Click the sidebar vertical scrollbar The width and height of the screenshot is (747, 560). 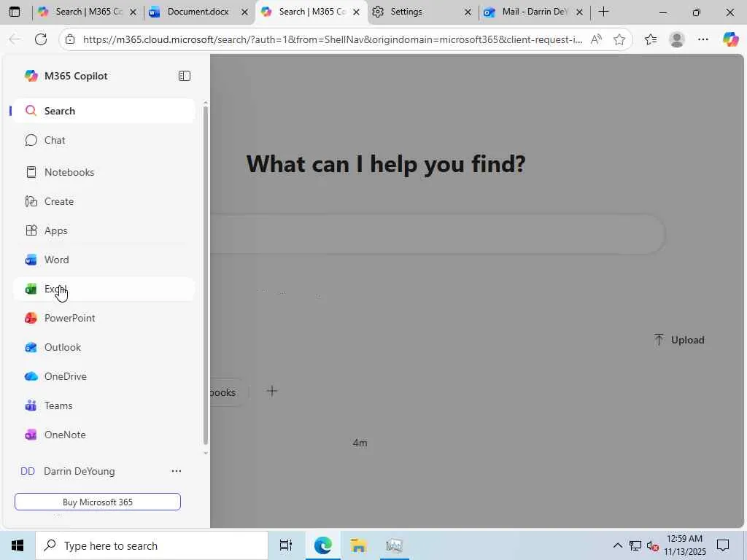(x=206, y=275)
